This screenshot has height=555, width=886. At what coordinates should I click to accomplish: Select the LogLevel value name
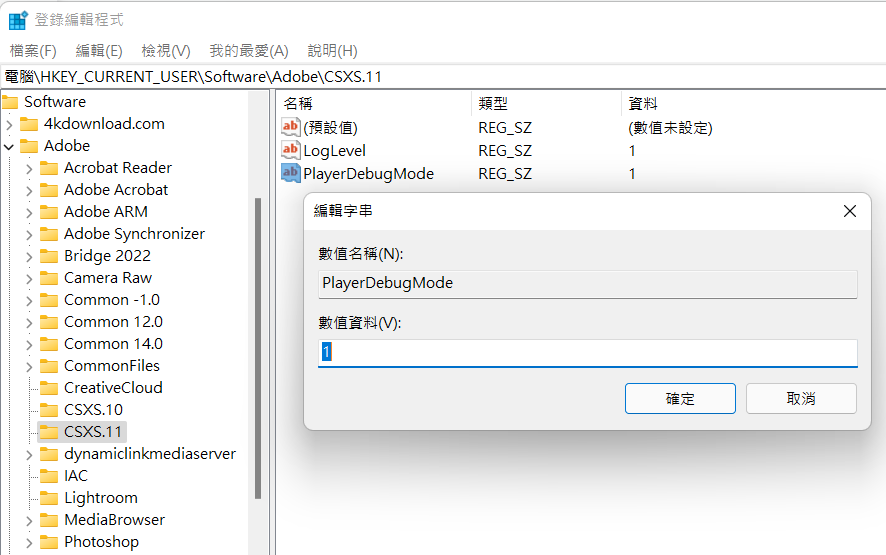pos(335,151)
